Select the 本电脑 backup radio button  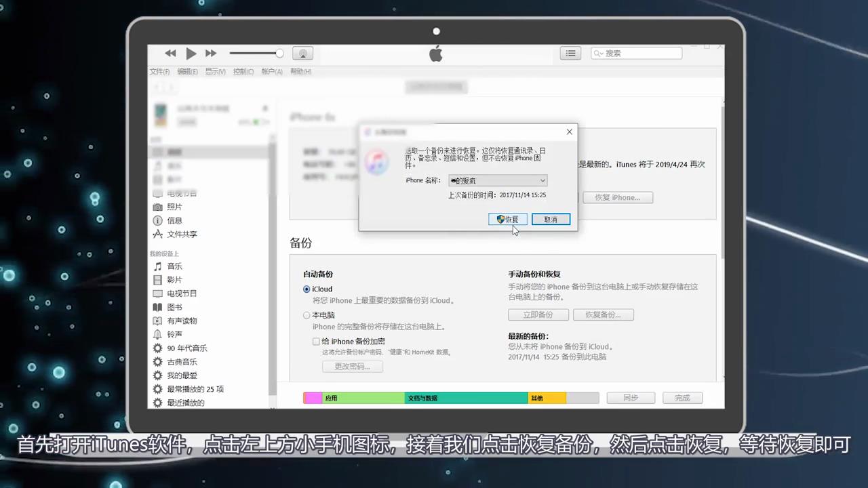click(x=307, y=315)
